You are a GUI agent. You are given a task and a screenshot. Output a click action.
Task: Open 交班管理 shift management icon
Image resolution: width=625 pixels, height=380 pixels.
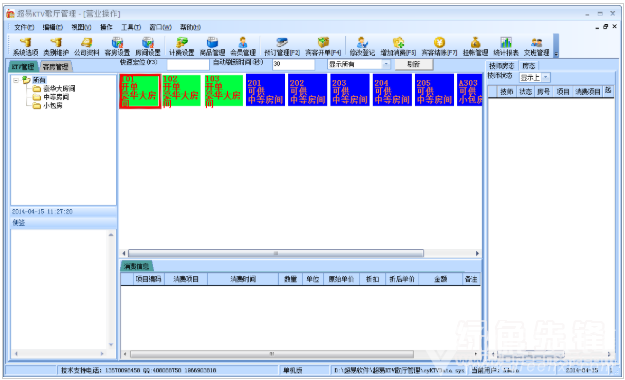coord(537,47)
